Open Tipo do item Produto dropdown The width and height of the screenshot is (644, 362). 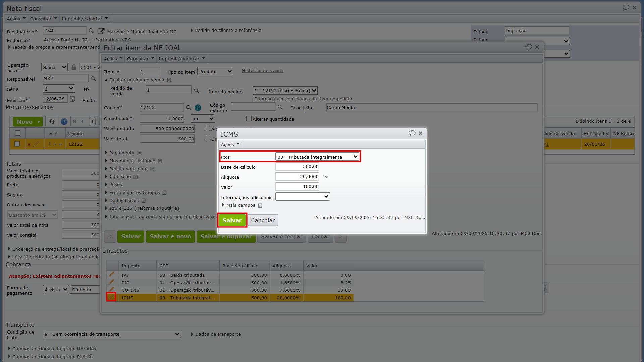(x=215, y=71)
